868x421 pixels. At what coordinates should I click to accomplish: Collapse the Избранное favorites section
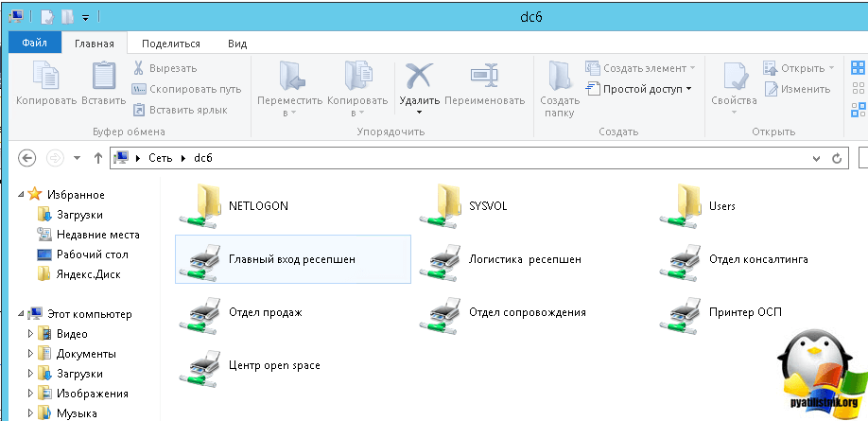pyautogui.click(x=22, y=194)
